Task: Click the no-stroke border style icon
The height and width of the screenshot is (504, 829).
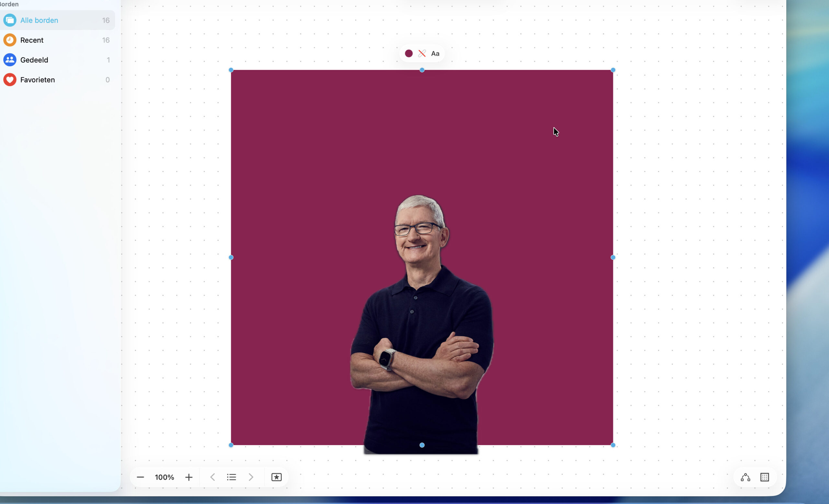Action: pyautogui.click(x=422, y=53)
